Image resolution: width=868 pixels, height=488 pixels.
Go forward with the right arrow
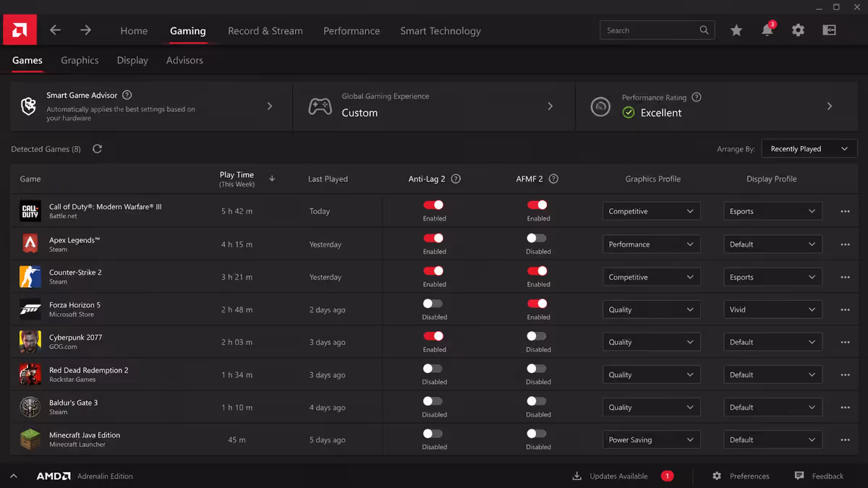point(85,30)
